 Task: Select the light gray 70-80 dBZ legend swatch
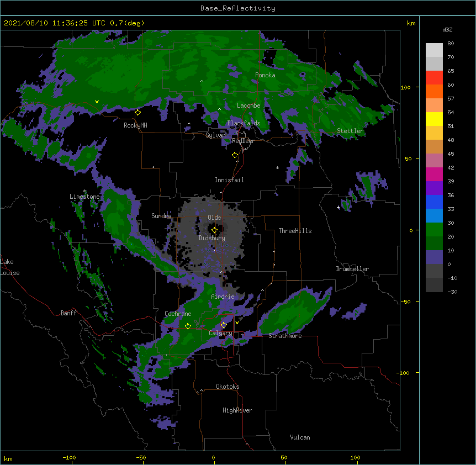coord(434,50)
